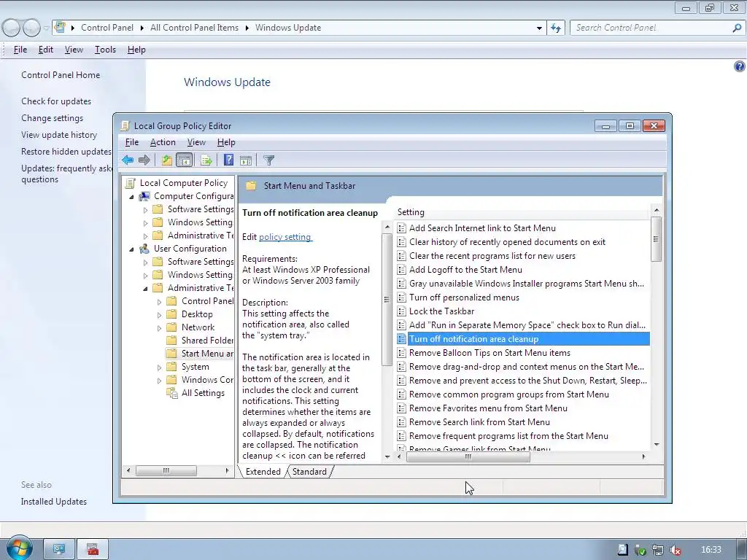This screenshot has width=747, height=560.
Task: Click the refresh button beside the address bar
Action: pyautogui.click(x=555, y=28)
